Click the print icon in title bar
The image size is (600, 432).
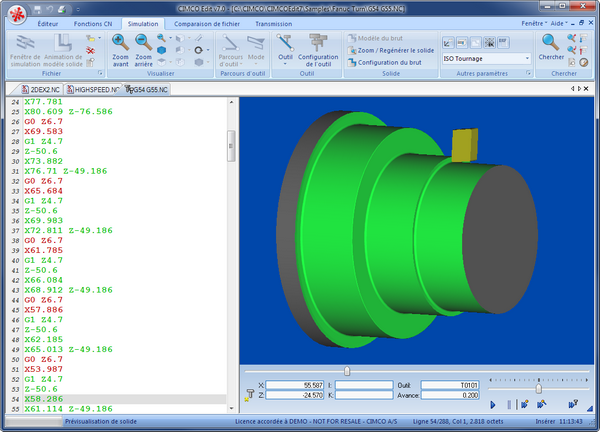tap(62, 9)
